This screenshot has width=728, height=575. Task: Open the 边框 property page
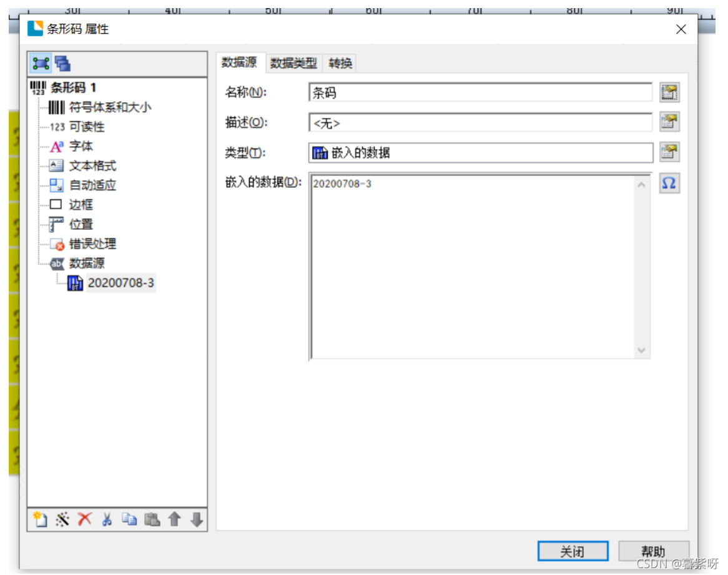click(x=81, y=205)
